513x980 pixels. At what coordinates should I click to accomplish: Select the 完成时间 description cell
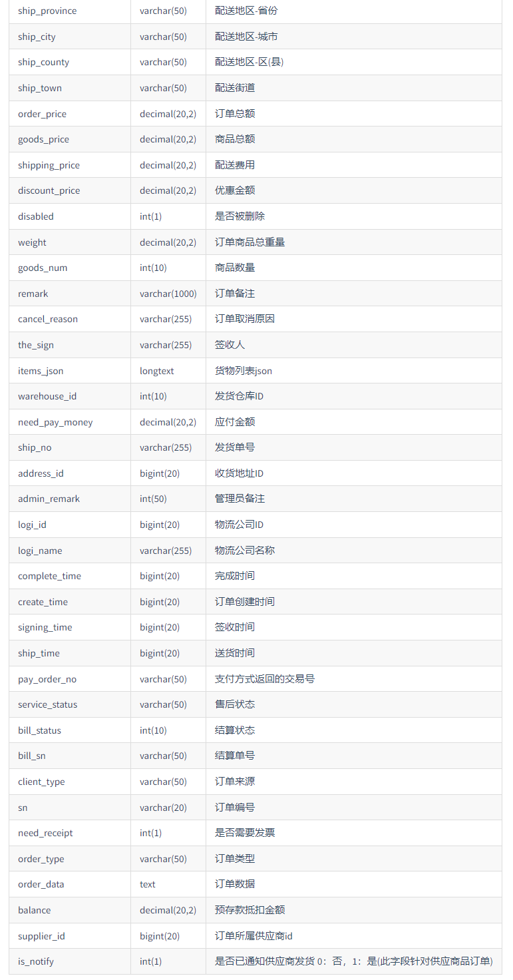click(x=354, y=576)
